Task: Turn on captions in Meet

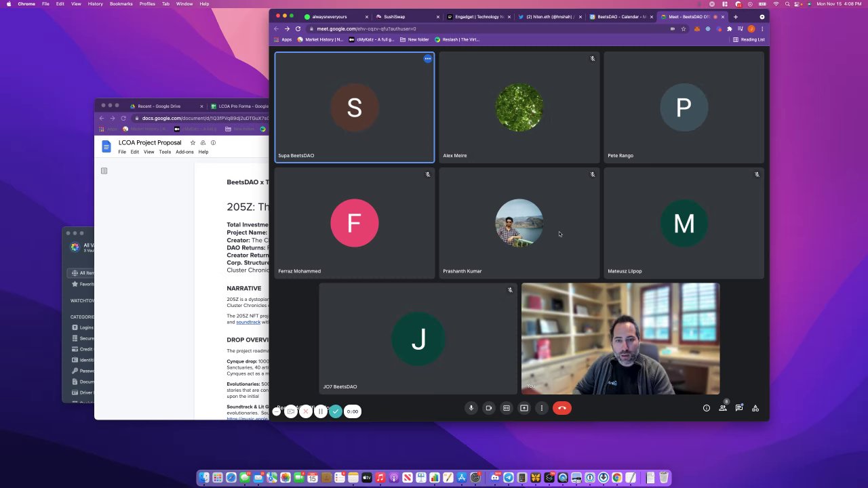Action: [507, 408]
